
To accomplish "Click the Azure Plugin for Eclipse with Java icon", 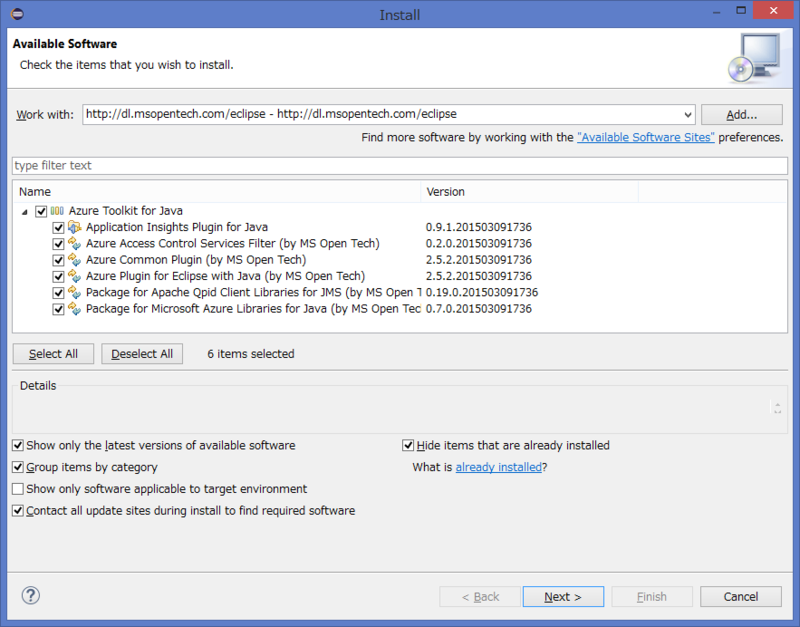I will point(74,276).
